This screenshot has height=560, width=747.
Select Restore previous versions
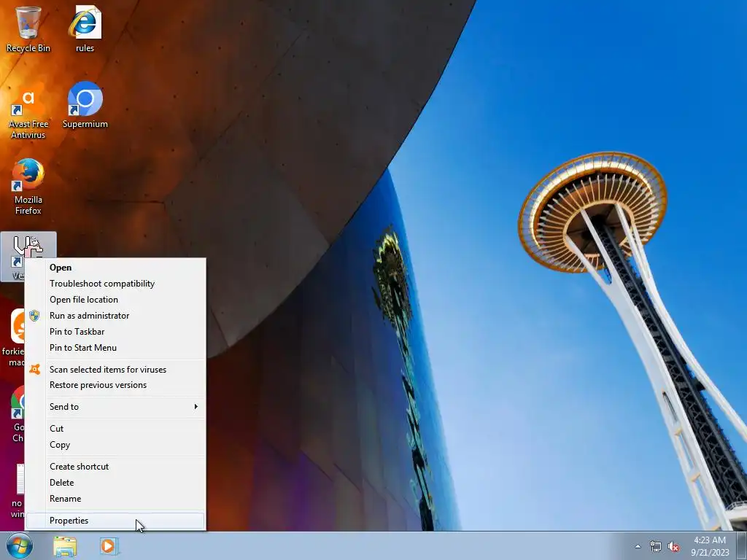coord(115,385)
